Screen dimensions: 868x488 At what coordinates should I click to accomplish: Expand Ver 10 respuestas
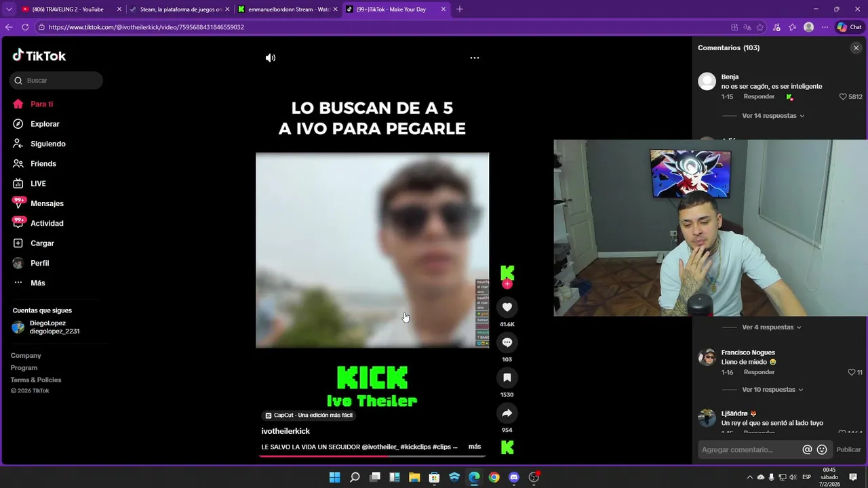point(773,390)
